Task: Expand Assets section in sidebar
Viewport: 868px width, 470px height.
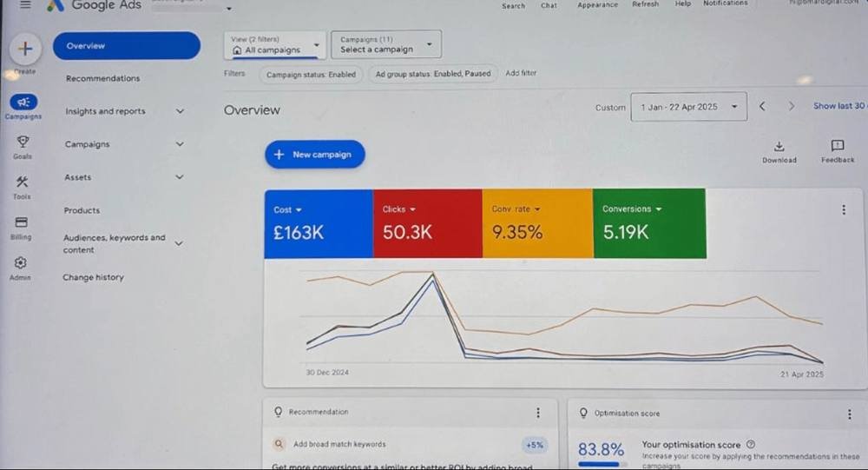Action: (x=180, y=177)
